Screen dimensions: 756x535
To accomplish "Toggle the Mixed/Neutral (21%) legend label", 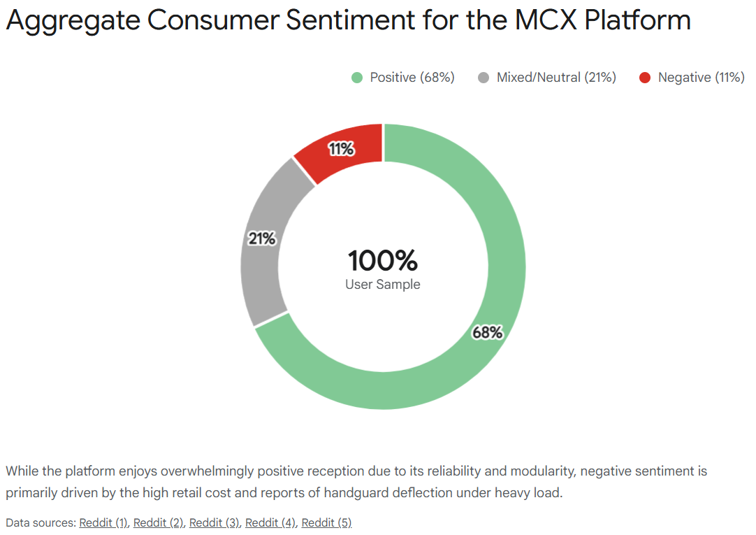I will click(x=556, y=78).
